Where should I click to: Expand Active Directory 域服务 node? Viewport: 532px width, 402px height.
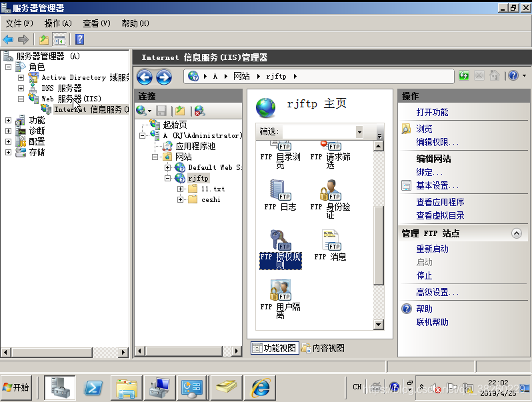(21, 78)
